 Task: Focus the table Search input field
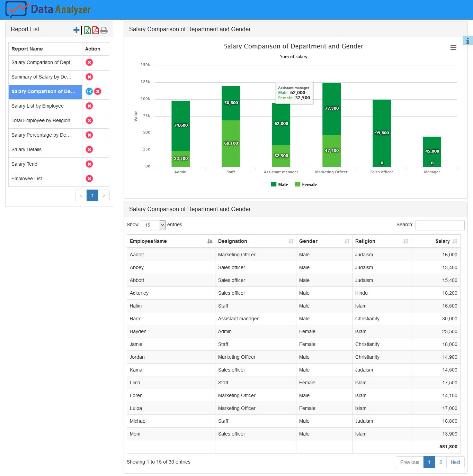pos(440,225)
